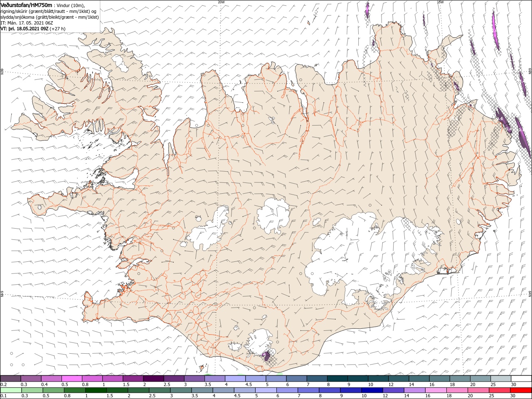This screenshot has width=532, height=399.
Task: Choose the magenta 1 swatch, upper legend row
Action: click(113, 379)
